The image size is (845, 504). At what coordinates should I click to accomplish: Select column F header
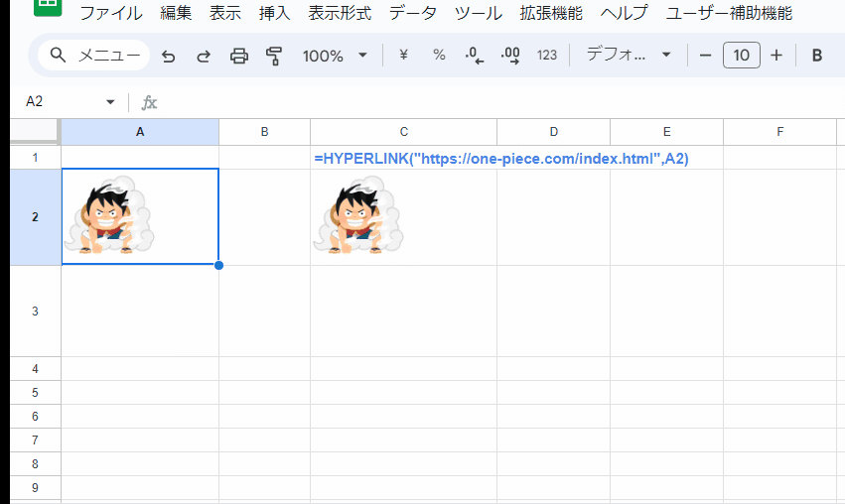(779, 132)
